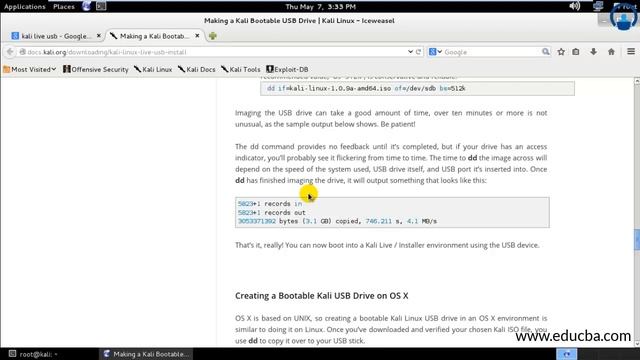Screen dimensions: 640x360
Task: Expand the URL history dropdown
Action: pos(410,52)
